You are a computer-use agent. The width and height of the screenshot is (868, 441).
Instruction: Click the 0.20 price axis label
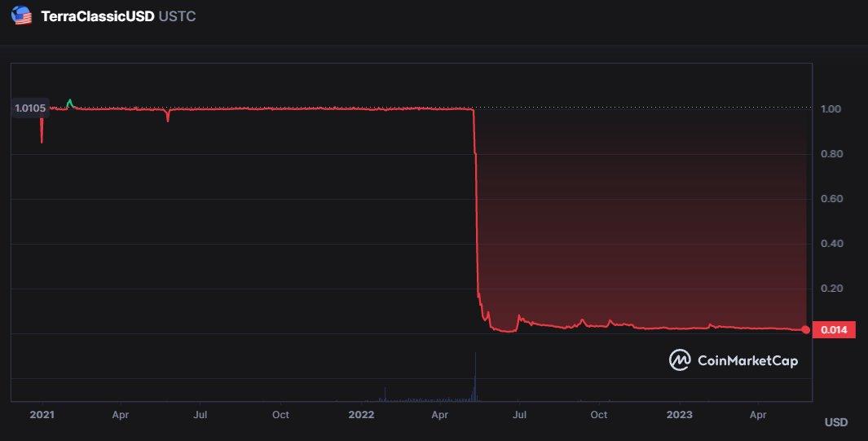[x=832, y=289]
